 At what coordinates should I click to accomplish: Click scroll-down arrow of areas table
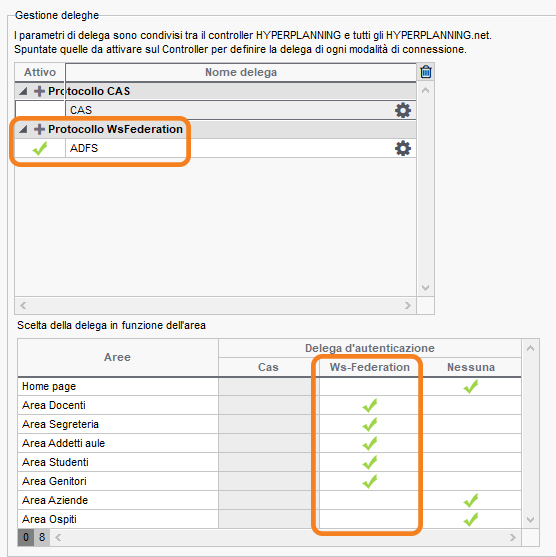point(530,520)
